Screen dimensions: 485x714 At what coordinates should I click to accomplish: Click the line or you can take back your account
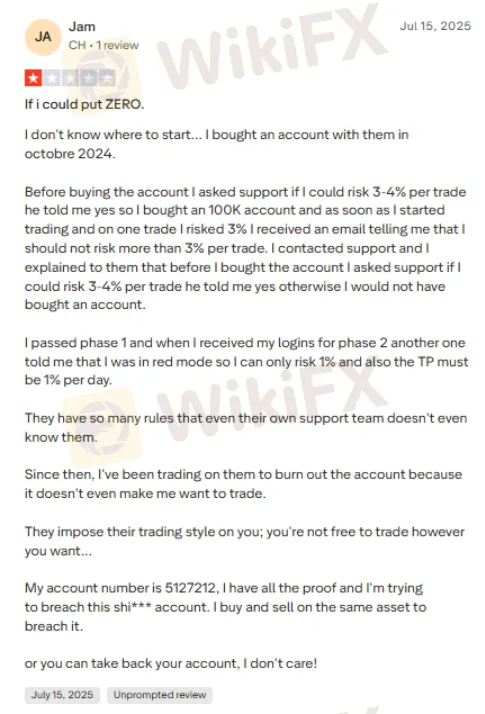click(x=171, y=663)
